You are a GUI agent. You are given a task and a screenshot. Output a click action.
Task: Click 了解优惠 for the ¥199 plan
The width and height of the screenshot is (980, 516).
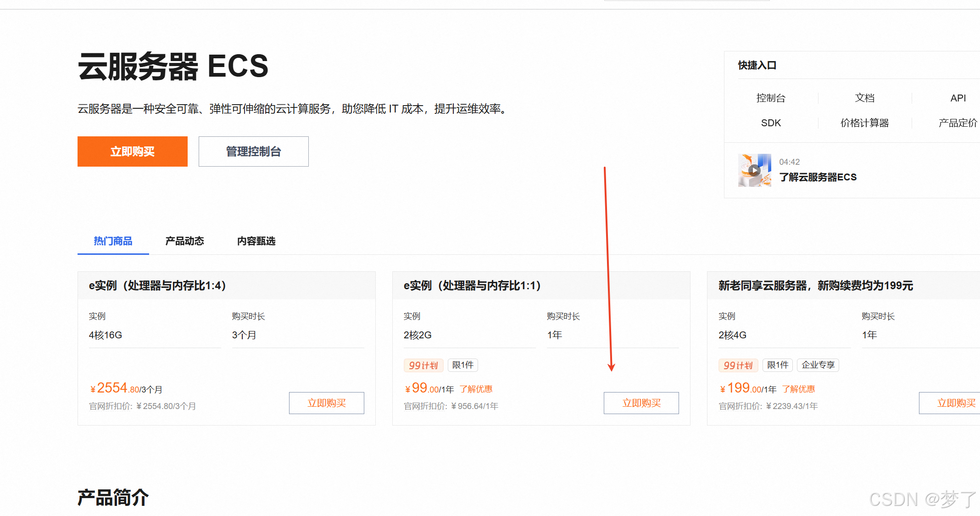coord(798,389)
